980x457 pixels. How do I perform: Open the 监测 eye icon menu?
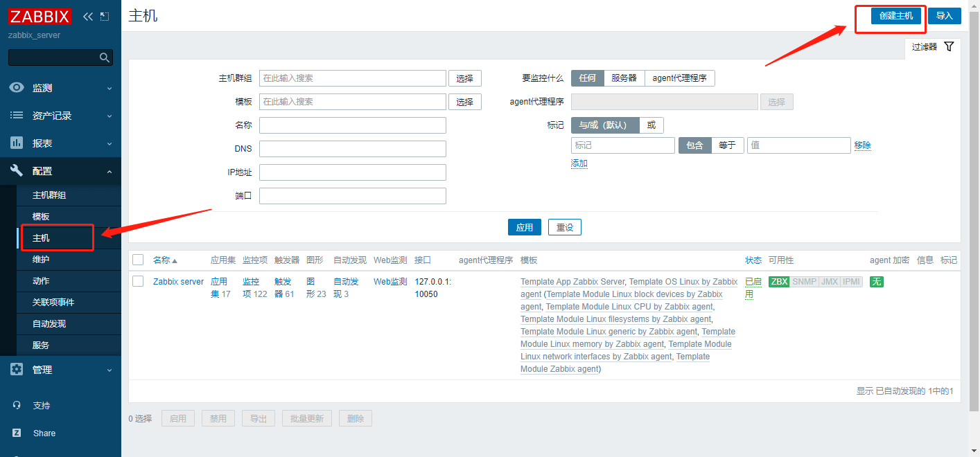click(x=17, y=88)
